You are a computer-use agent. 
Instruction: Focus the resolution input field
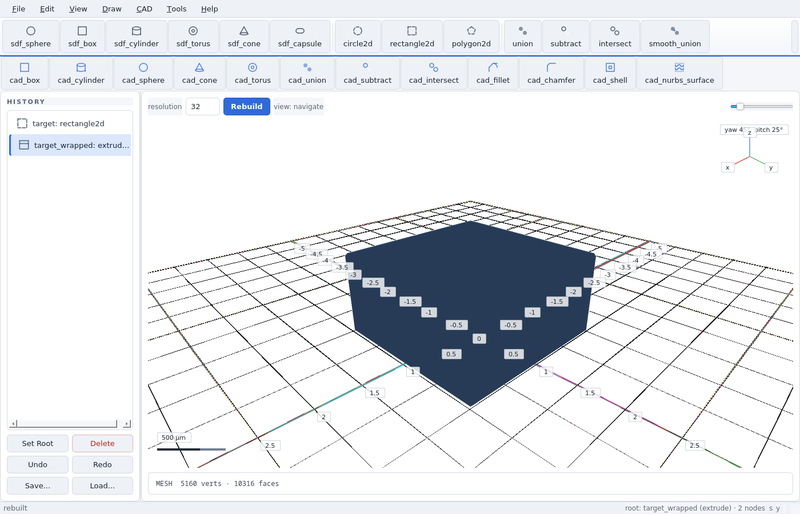(x=203, y=106)
